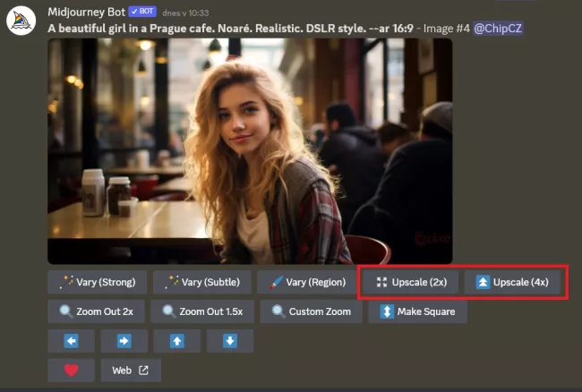This screenshot has width=582, height=392.
Task: Upscale the image by 4x
Action: (512, 282)
